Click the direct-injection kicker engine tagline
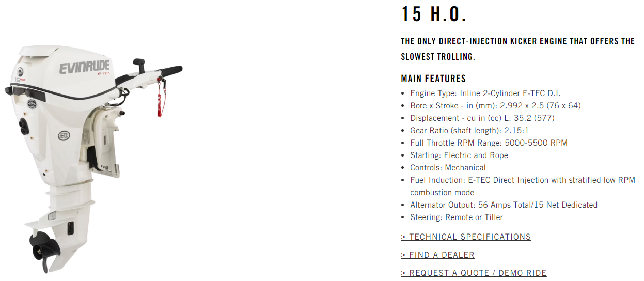 pos(517,49)
